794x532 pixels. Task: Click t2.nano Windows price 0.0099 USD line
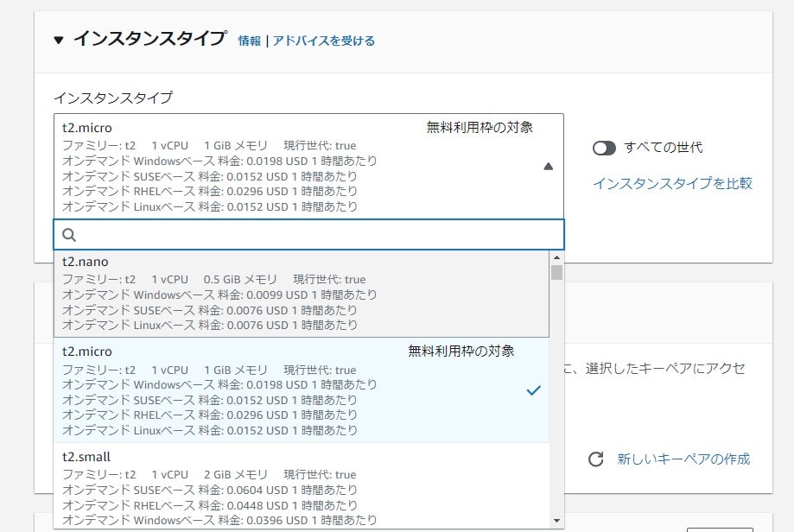[x=219, y=294]
